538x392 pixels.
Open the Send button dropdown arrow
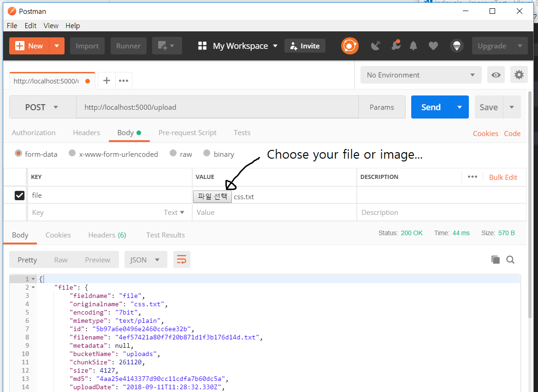[x=460, y=107]
